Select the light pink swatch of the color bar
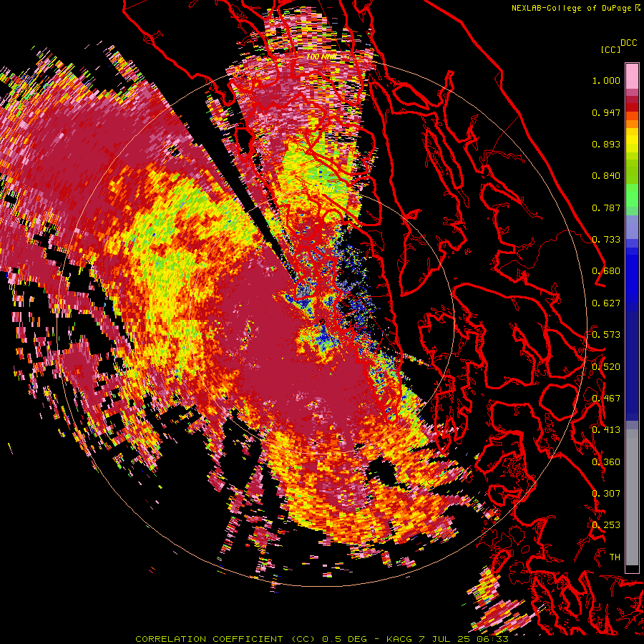644x644 pixels. coord(632,76)
